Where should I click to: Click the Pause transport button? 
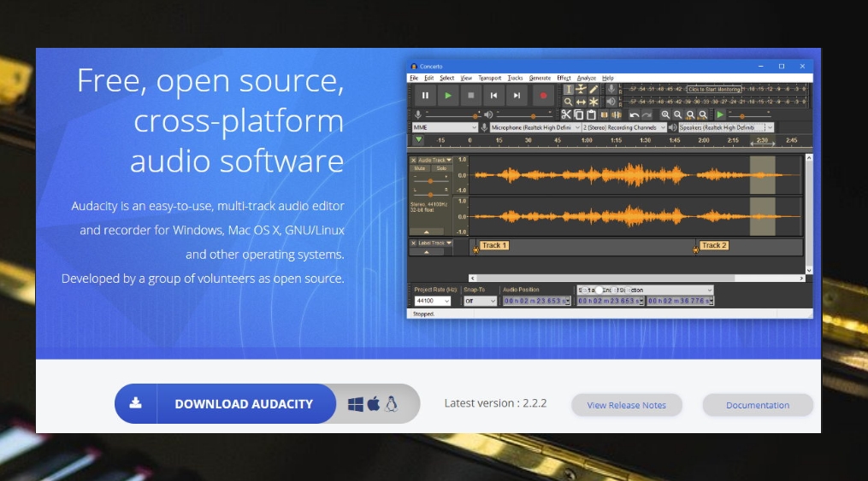point(425,96)
